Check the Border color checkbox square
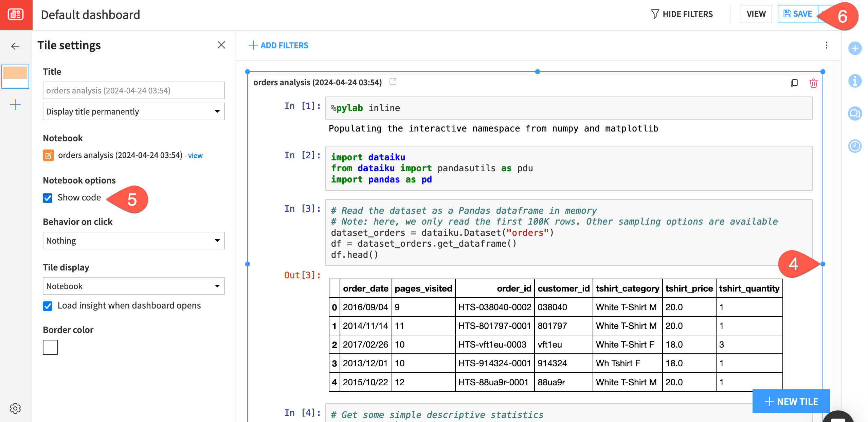This screenshot has height=422, width=868. tap(50, 347)
